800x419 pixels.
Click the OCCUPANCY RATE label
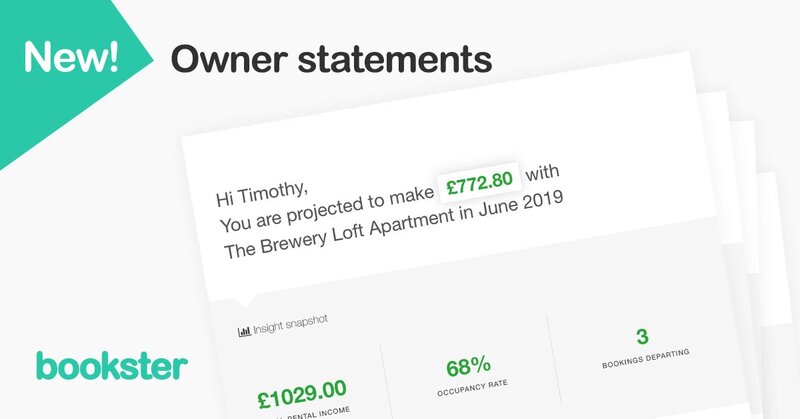click(x=472, y=387)
